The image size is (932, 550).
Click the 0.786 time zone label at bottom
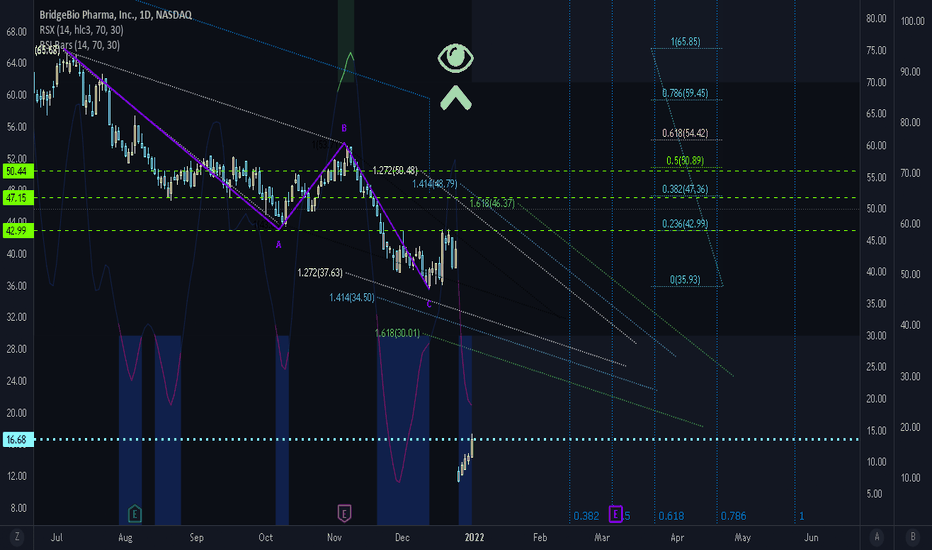tap(733, 516)
